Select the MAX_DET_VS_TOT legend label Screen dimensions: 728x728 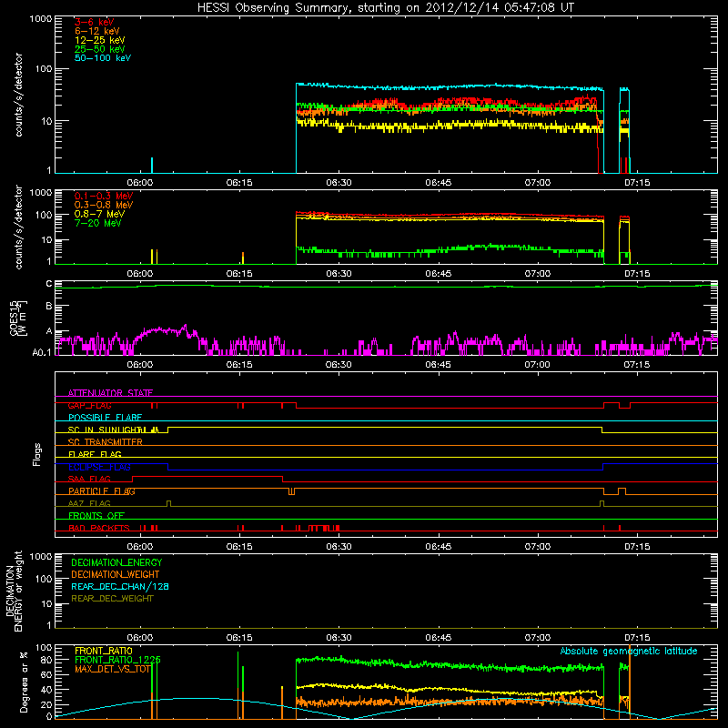point(113,669)
